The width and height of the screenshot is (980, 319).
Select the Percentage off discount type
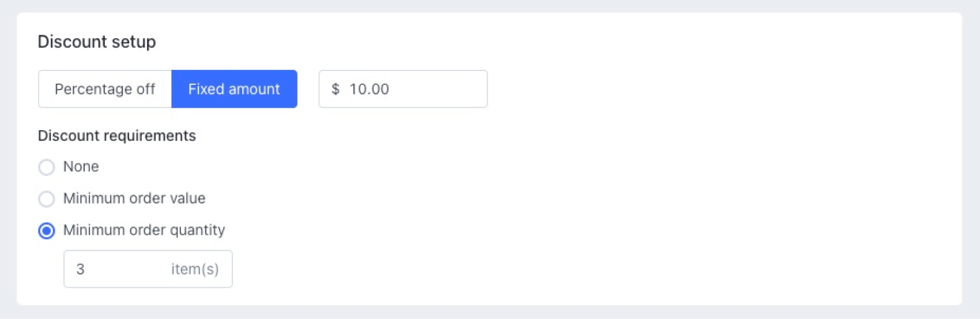pos(105,89)
